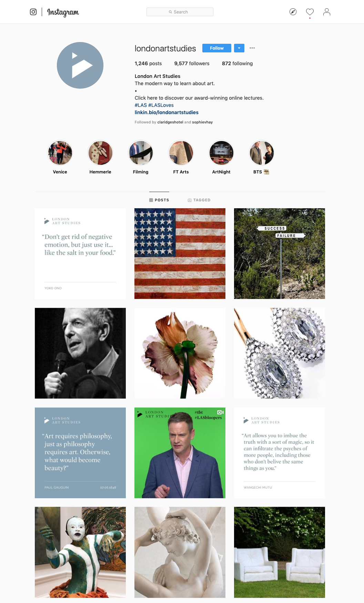Screen dimensions: 364x603
Task: Open the profile person icon
Action: 327,12
